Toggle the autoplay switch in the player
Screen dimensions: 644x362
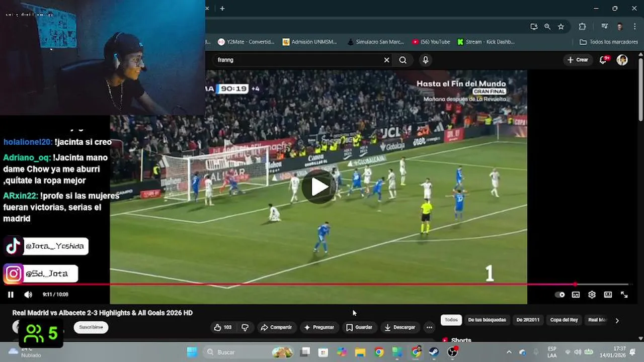click(560, 295)
